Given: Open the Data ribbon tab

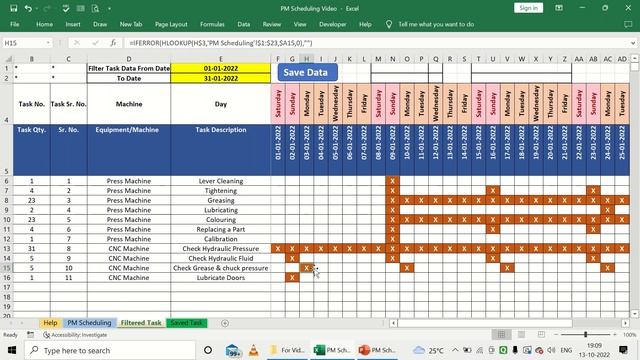Looking at the screenshot, I should (244, 24).
